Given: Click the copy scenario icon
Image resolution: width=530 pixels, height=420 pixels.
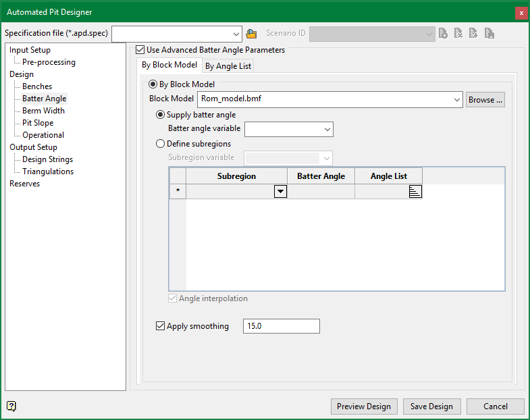Looking at the screenshot, I should tap(489, 33).
